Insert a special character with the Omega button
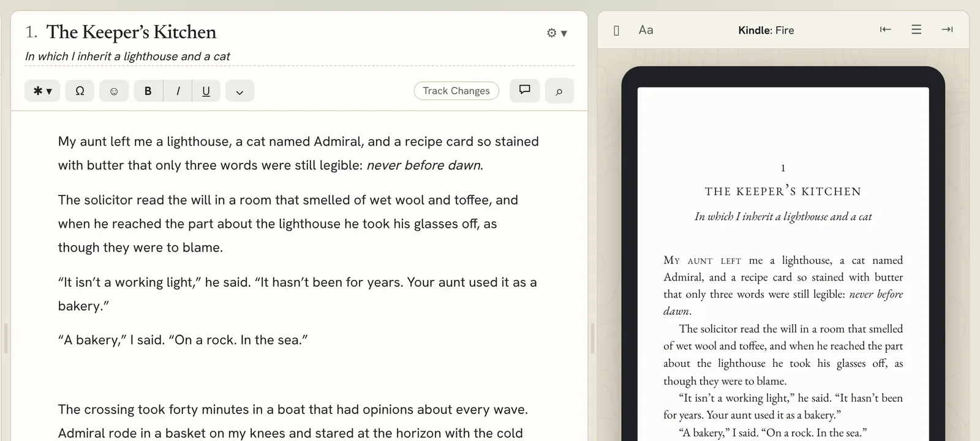Screen dimensions: 980x441 click(80, 91)
